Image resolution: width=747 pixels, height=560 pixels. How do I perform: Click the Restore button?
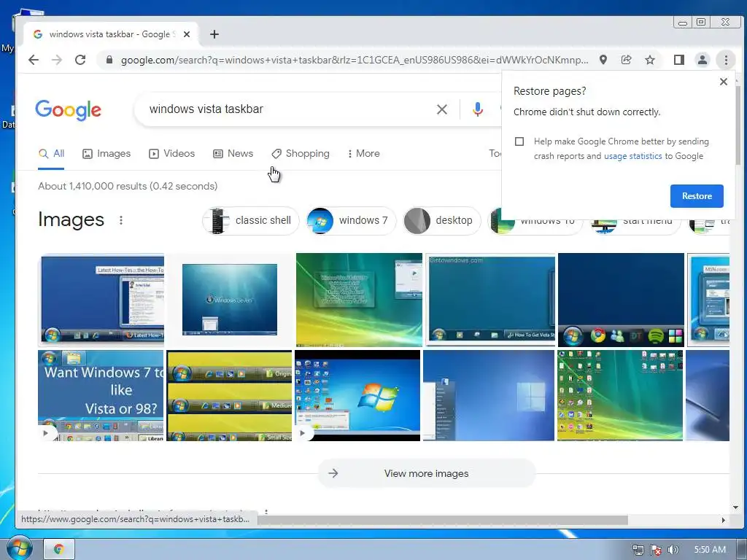pyautogui.click(x=697, y=196)
